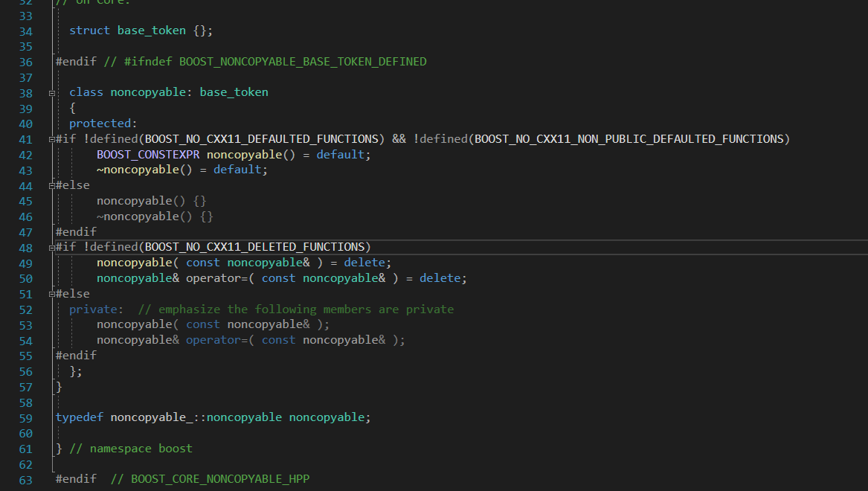The width and height of the screenshot is (868, 491).
Task: Click the '// namespace boost' comment
Action: (x=131, y=448)
